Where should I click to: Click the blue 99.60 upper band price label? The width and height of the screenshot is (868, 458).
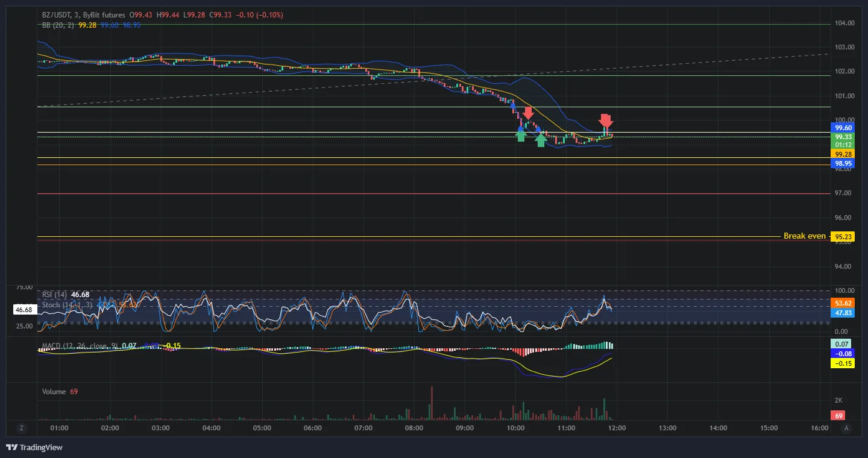(x=842, y=128)
